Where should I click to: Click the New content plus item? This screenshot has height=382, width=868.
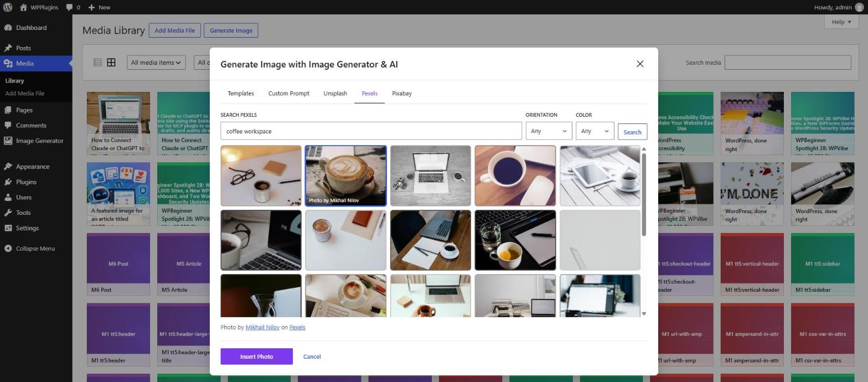pos(99,7)
